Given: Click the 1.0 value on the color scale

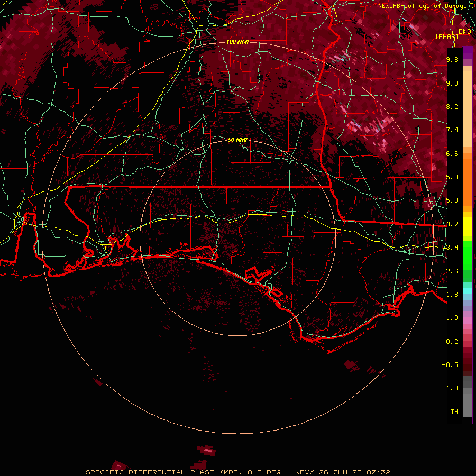Looking at the screenshot, I should pos(452,318).
